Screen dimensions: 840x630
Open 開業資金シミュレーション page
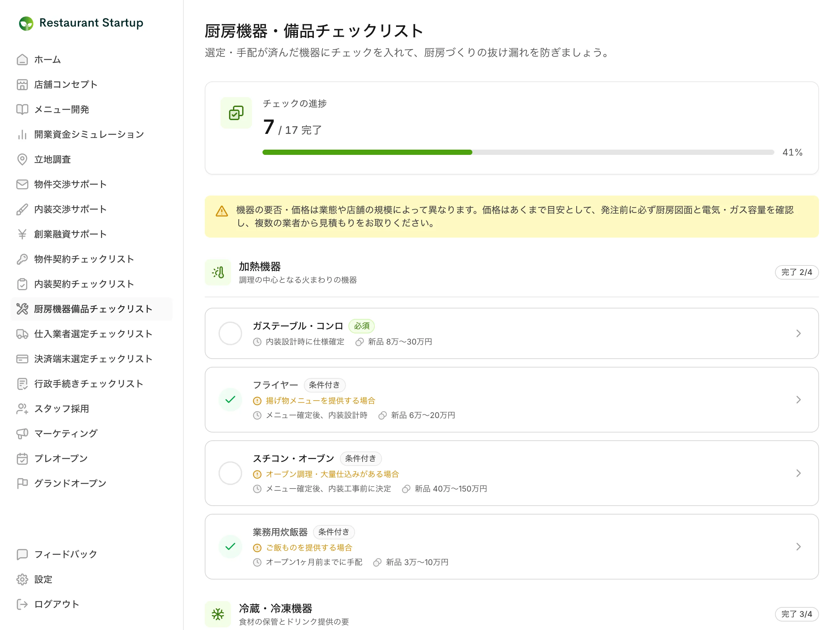(92, 135)
